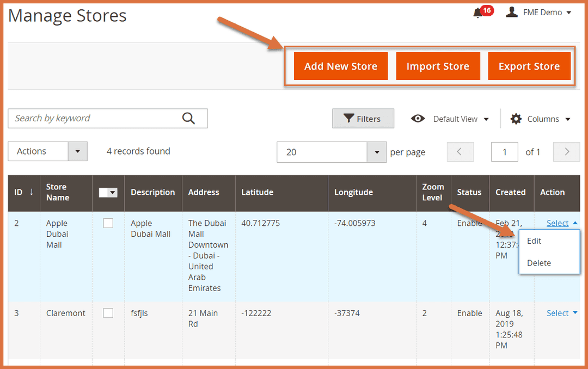This screenshot has height=369, width=588.
Task: Click the Add New Store button
Action: [341, 66]
